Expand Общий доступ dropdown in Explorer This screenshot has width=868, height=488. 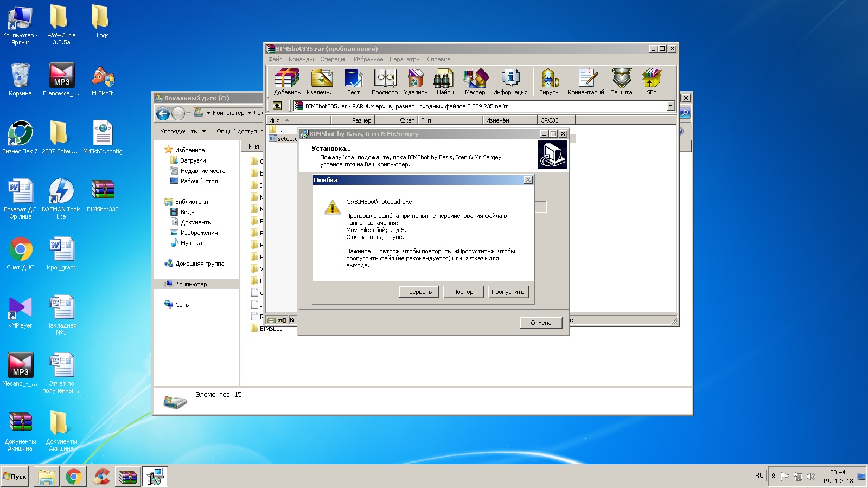coord(239,131)
